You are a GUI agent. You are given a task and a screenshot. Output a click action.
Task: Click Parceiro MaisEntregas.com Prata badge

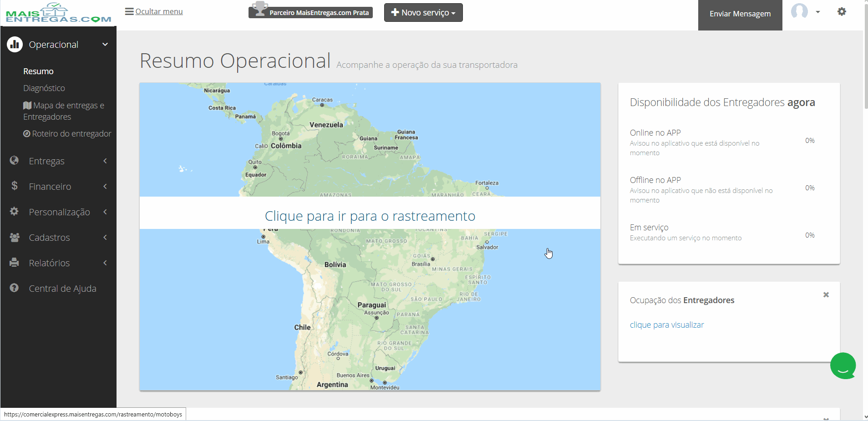point(310,12)
